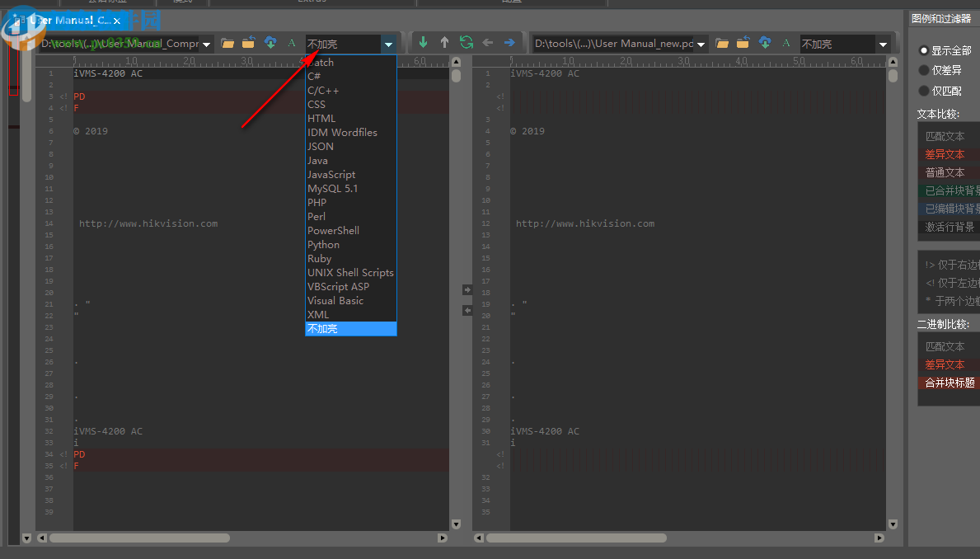Select the 仅匹配 radio button
This screenshot has width=980, height=559.
coord(924,91)
